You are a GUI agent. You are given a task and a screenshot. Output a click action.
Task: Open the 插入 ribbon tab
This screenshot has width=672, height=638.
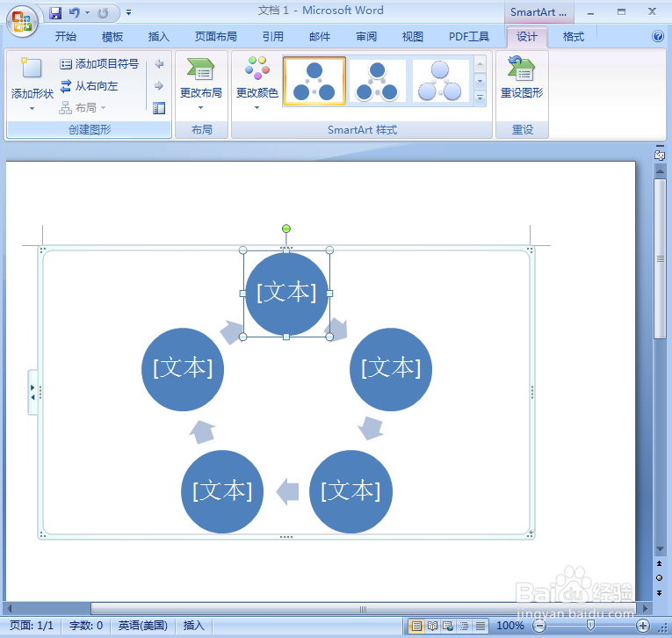pos(159,37)
